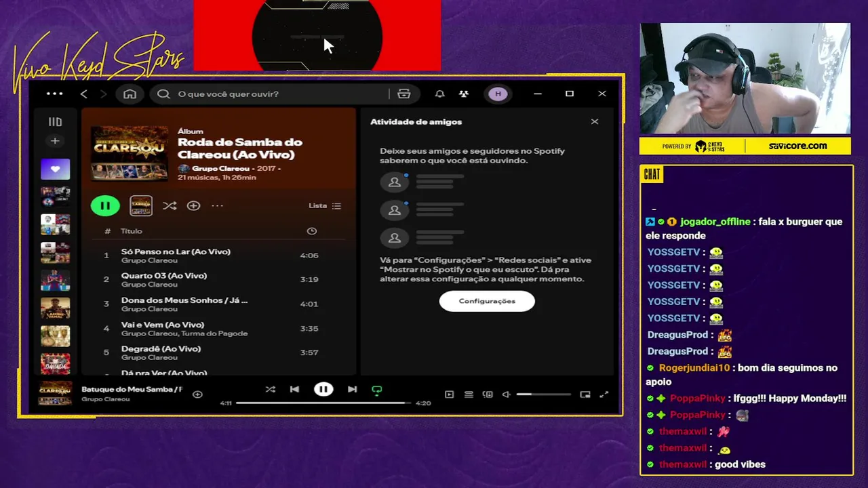This screenshot has width=868, height=488.
Task: Click the album preview thumbnail beside pause
Action: coord(141,205)
